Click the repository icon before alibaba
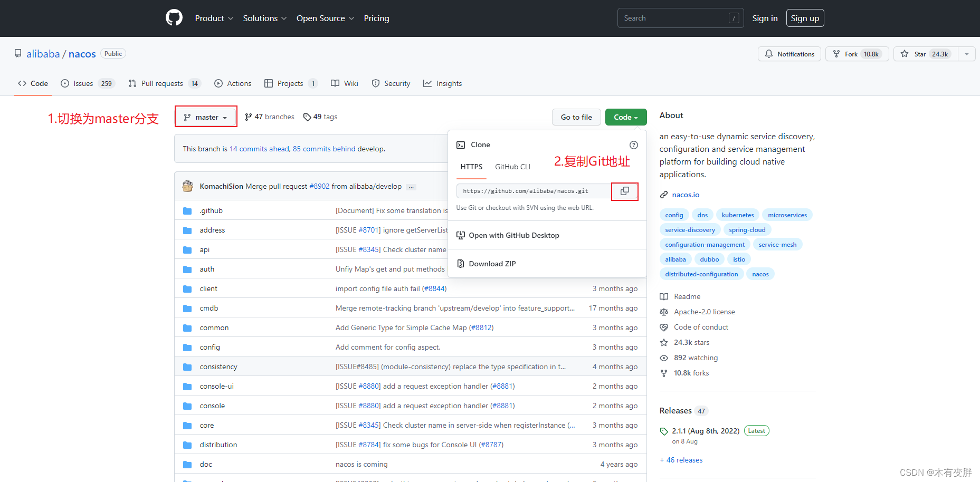 coord(18,54)
